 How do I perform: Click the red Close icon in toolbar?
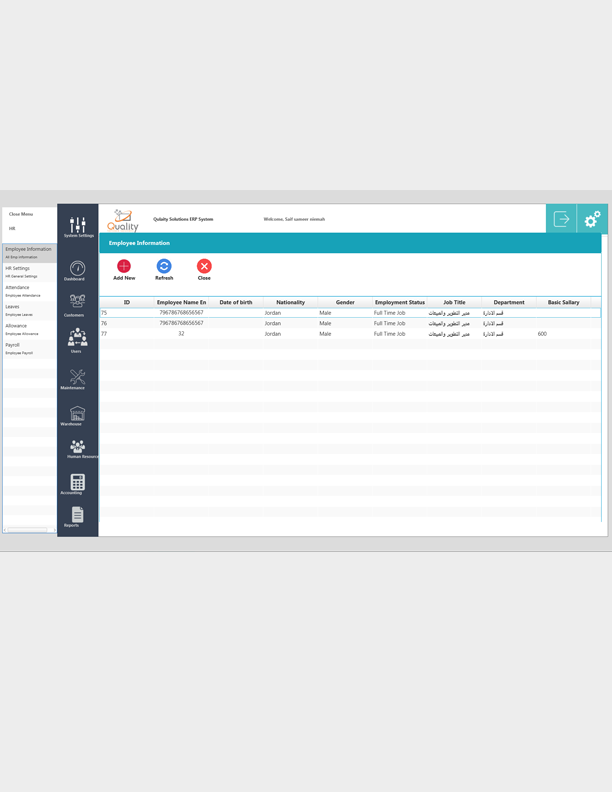(204, 266)
